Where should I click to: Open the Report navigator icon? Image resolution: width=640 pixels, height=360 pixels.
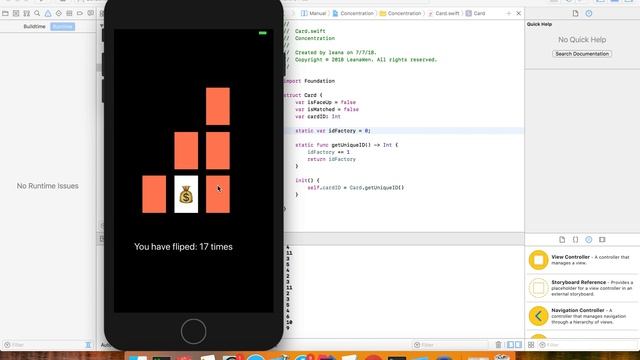91,13
